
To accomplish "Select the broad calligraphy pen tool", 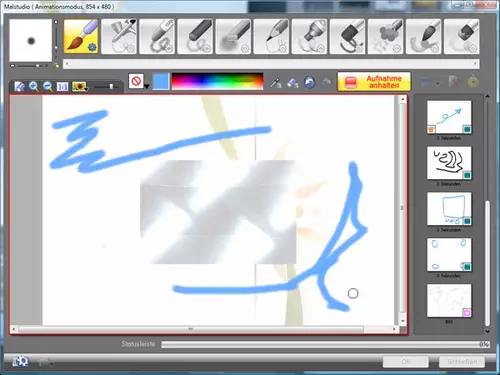I will (x=347, y=36).
